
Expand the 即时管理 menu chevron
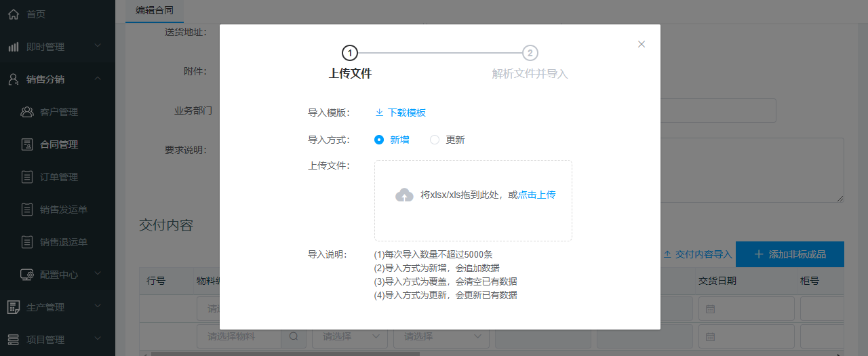(98, 46)
